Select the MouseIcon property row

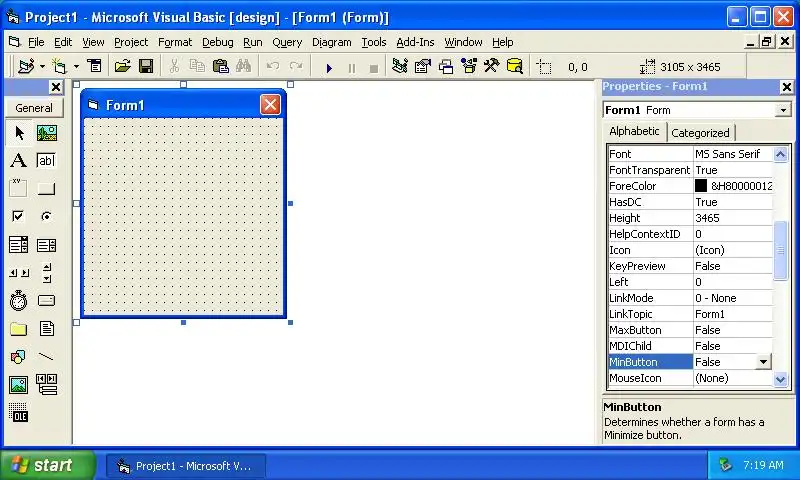[x=690, y=378]
